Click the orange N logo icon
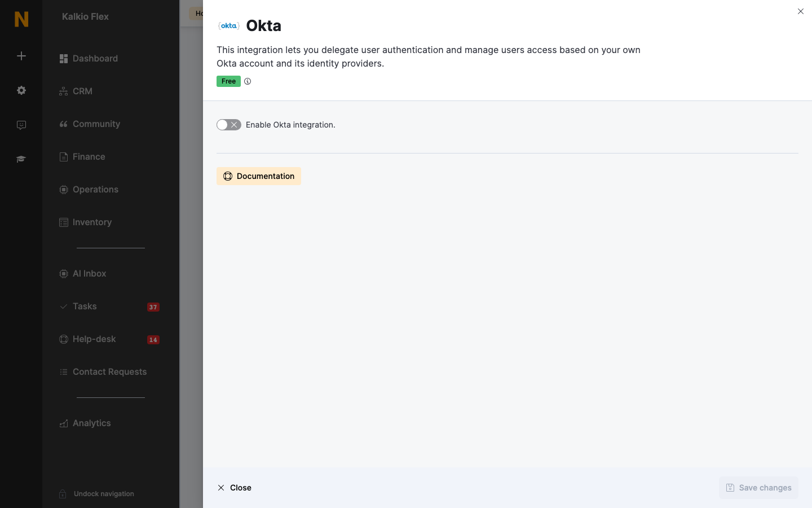This screenshot has height=508, width=812. [21, 19]
